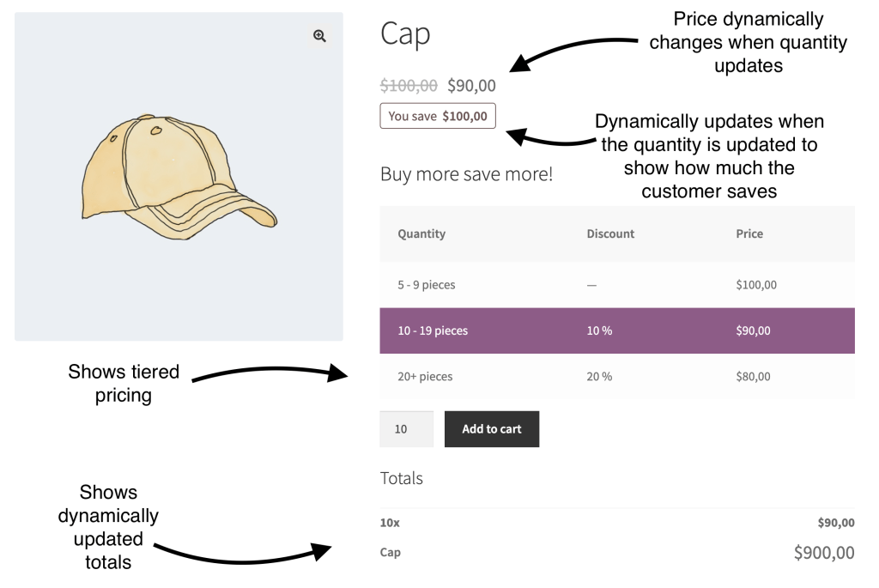Click the crossed-out $100,00 original price
Image resolution: width=879 pixels, height=588 pixels.
[x=409, y=86]
